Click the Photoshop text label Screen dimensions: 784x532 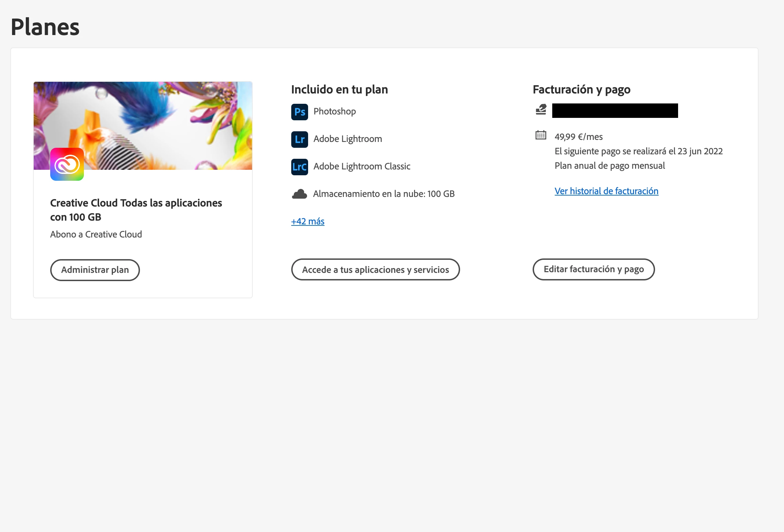click(335, 111)
